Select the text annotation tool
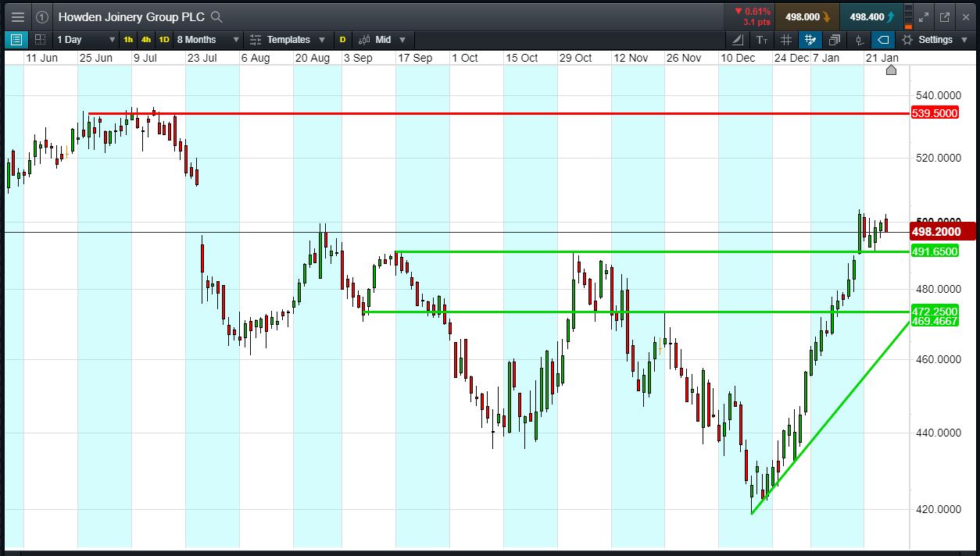 tap(762, 40)
